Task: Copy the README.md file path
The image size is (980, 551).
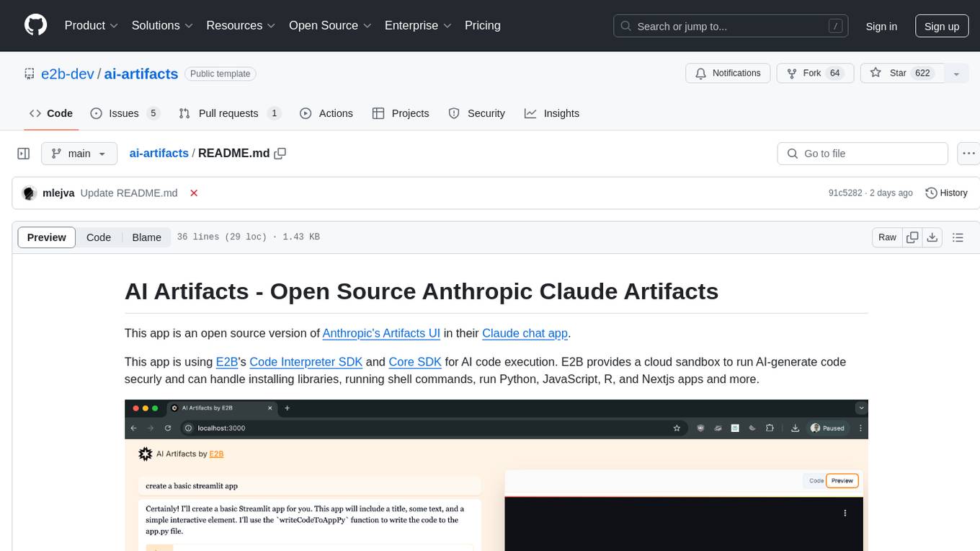Action: tap(280, 153)
